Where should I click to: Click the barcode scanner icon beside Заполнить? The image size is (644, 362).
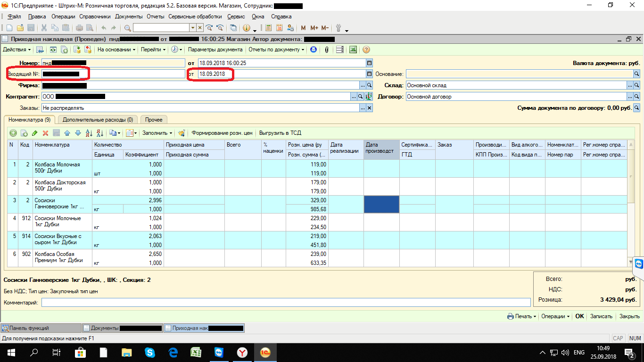[182, 133]
